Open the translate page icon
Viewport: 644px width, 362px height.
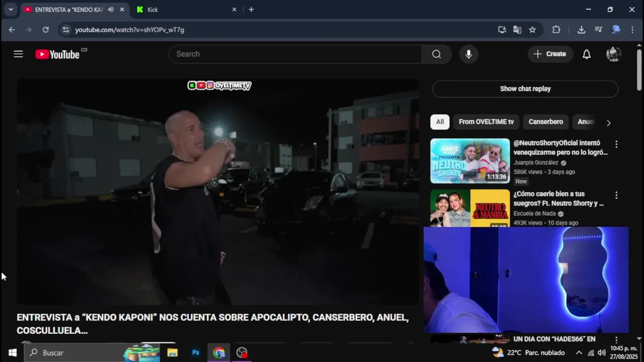coord(517,30)
